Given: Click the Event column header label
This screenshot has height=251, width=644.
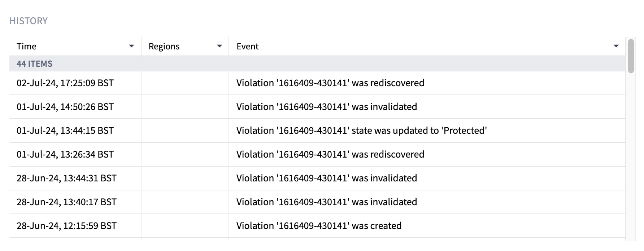Looking at the screenshot, I should pyautogui.click(x=248, y=46).
